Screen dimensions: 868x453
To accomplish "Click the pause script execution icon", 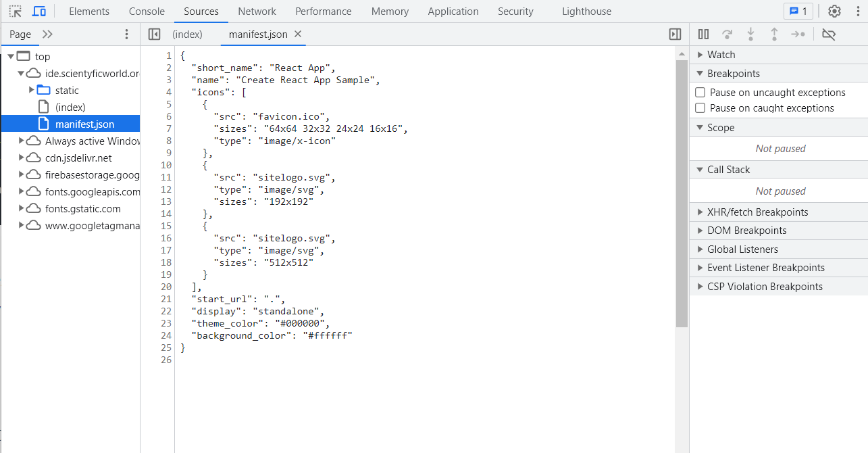I will [703, 34].
